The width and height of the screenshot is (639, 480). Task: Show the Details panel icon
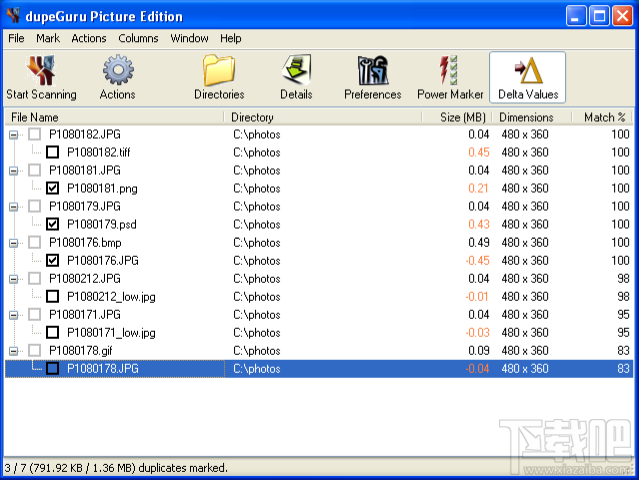point(296,77)
